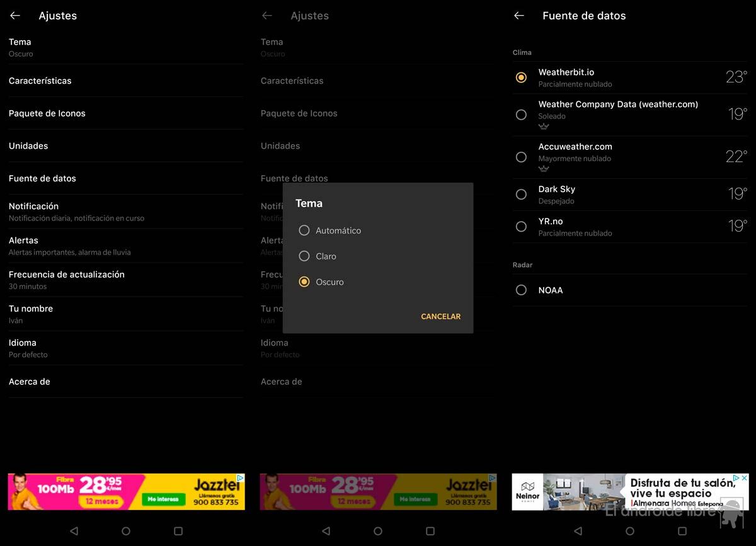The width and height of the screenshot is (756, 546).
Task: Select Dark Sky source radio
Action: click(x=521, y=194)
